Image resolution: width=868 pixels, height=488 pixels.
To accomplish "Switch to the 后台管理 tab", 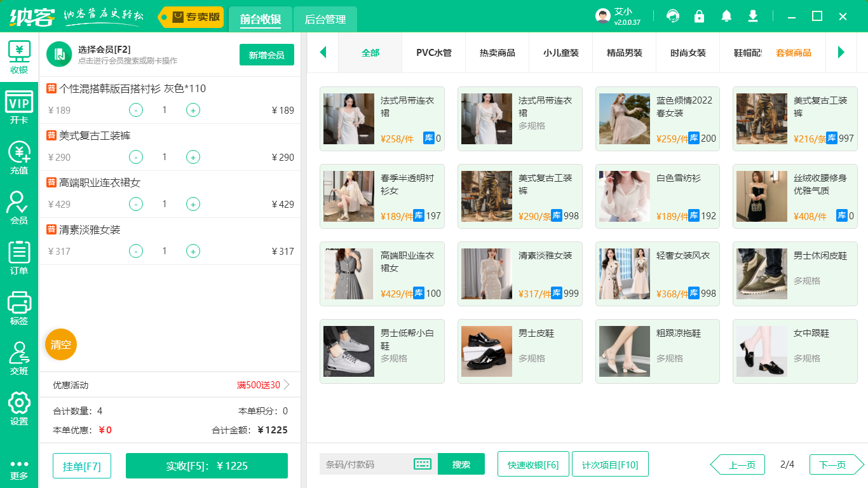I will tap(325, 20).
